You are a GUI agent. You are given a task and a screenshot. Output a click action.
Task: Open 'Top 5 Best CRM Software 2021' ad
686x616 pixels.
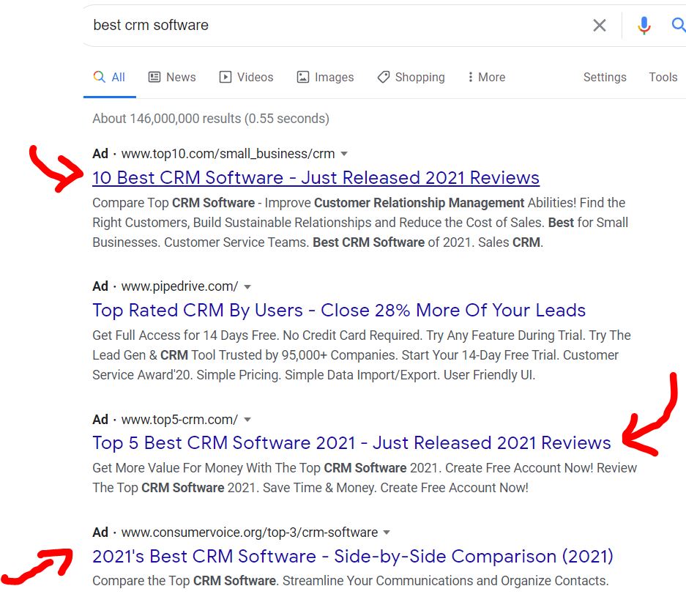click(x=351, y=443)
